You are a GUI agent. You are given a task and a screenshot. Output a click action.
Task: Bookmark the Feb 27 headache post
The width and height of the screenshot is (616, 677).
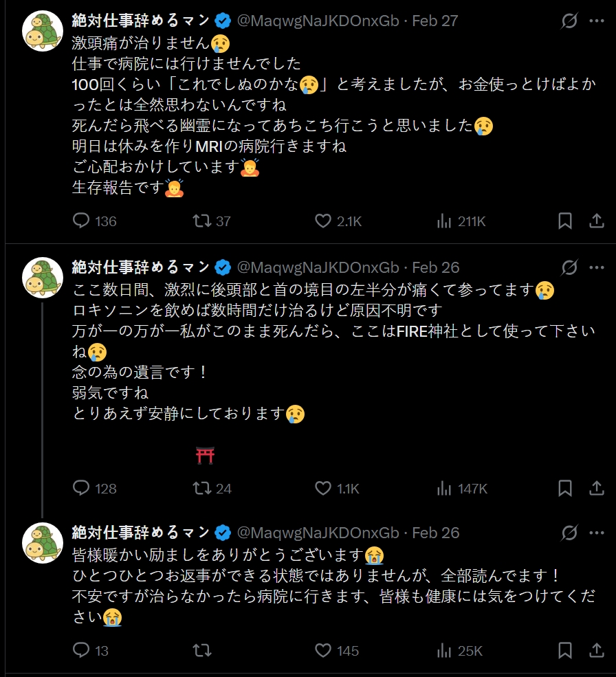pos(564,221)
